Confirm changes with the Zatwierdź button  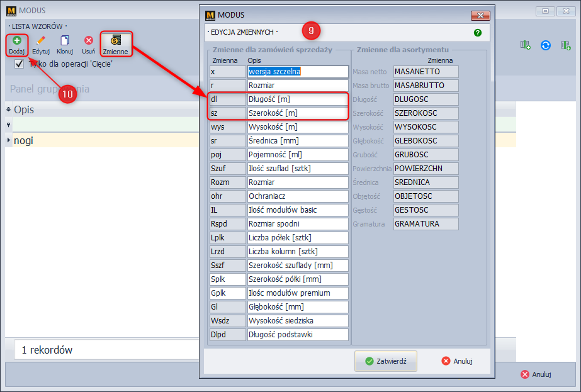coord(385,361)
